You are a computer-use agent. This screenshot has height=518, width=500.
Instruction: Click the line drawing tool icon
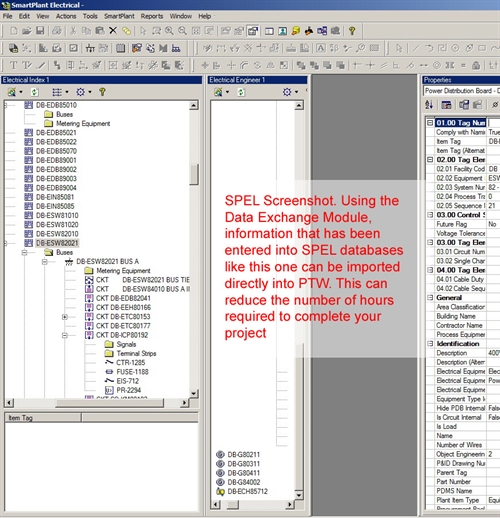pyautogui.click(x=416, y=48)
